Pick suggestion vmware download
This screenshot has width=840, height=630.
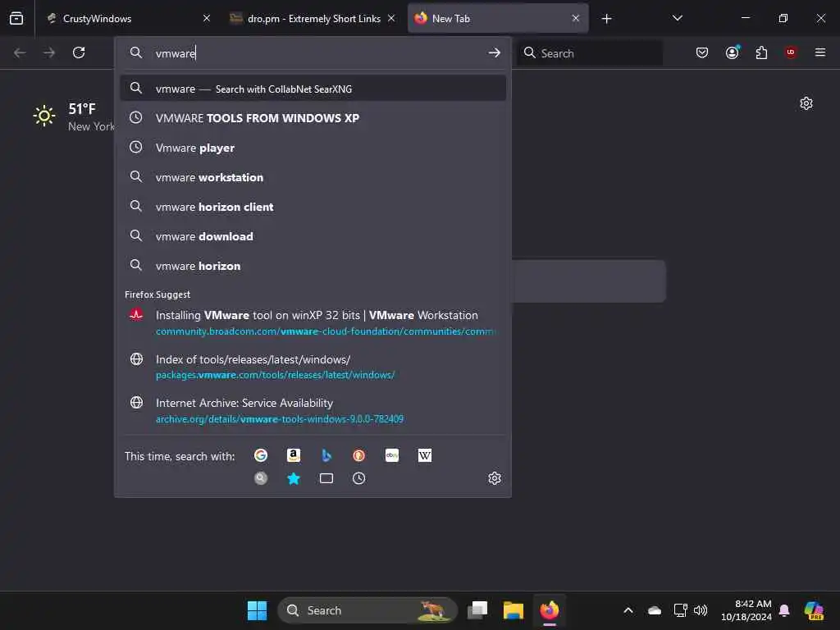point(313,235)
